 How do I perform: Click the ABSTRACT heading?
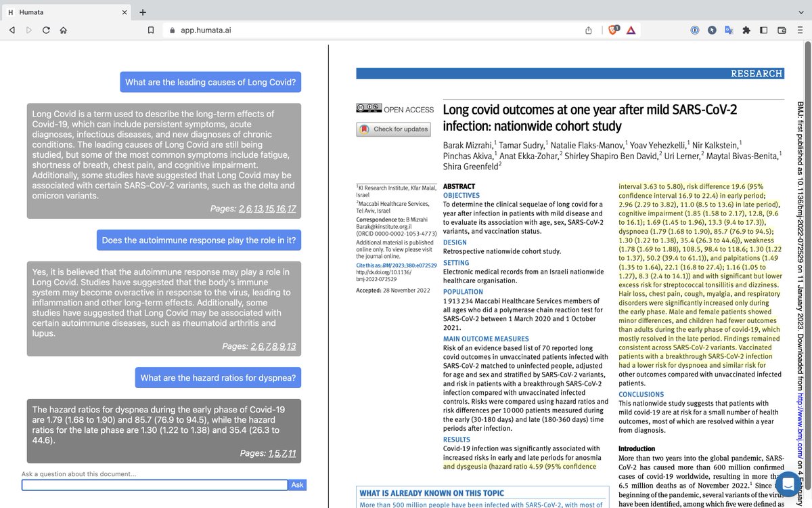coord(459,186)
